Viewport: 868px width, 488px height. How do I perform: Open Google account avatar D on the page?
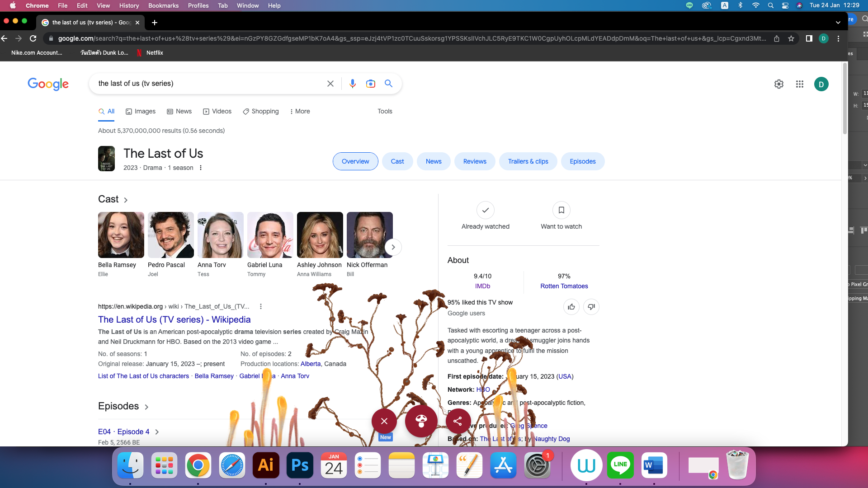[821, 84]
